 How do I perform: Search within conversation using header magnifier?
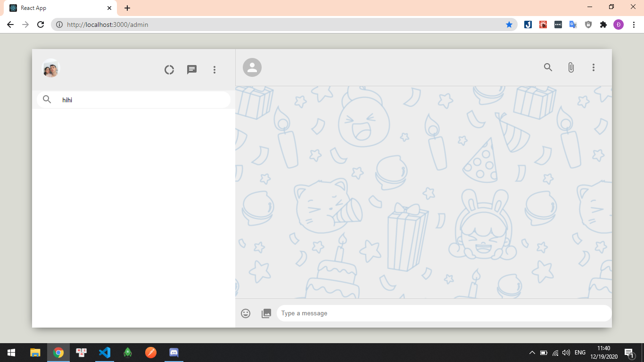point(548,67)
